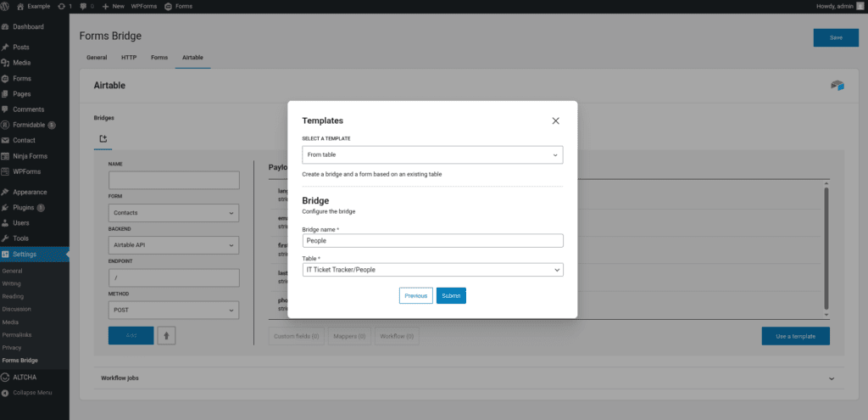868x420 pixels.
Task: Click the WordPress logo in admin bar
Action: click(x=6, y=6)
